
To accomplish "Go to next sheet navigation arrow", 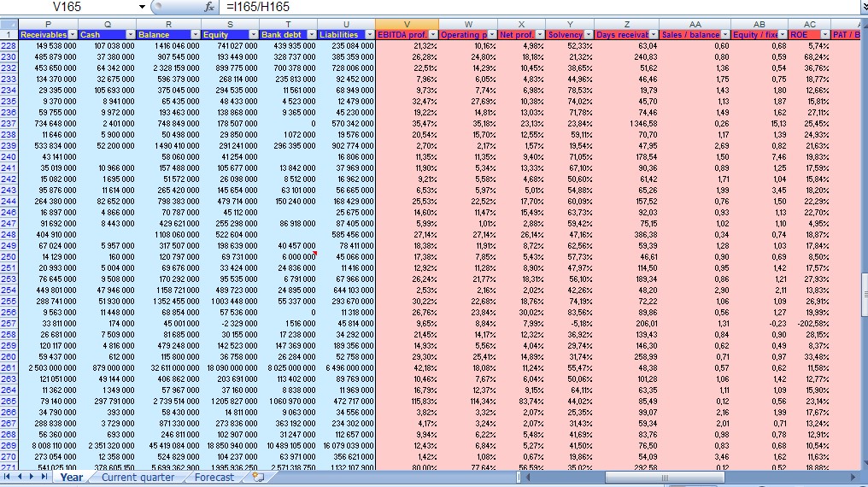I will [32, 477].
